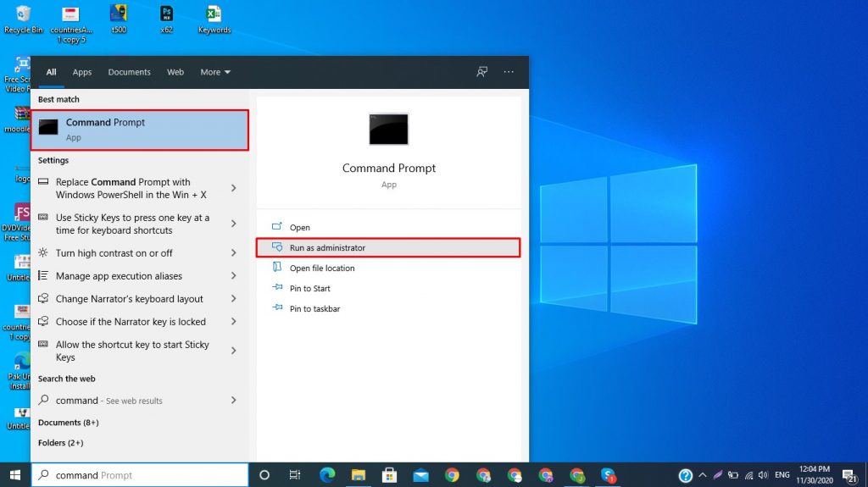The image size is (868, 487).
Task: Switch to the Apps search tab
Action: click(x=82, y=72)
